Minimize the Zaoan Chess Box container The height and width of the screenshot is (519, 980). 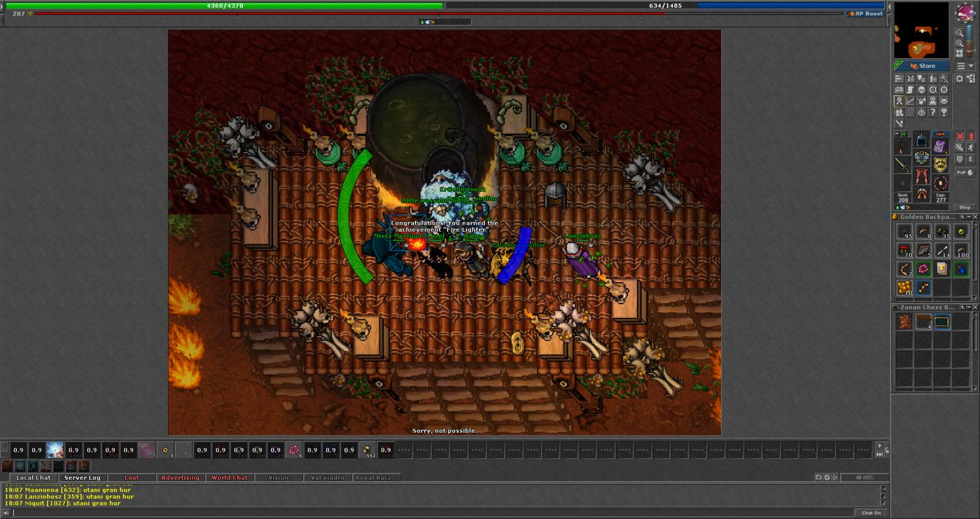point(969,307)
